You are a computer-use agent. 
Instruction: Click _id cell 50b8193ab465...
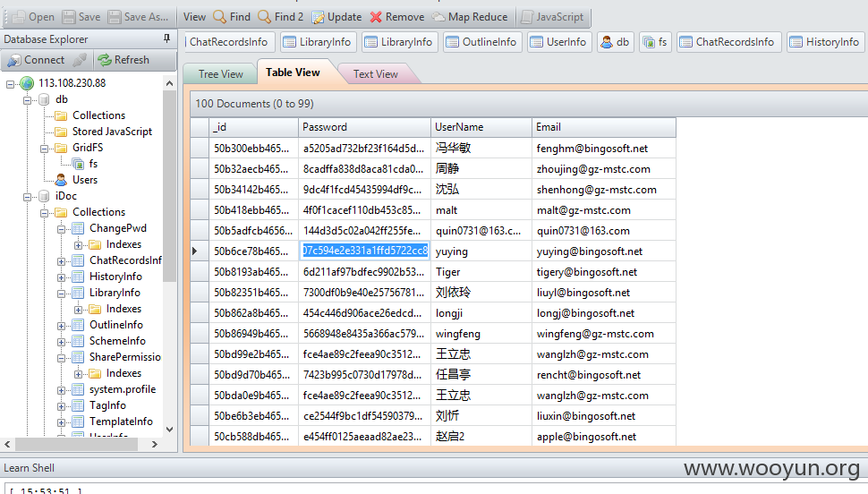(x=253, y=272)
